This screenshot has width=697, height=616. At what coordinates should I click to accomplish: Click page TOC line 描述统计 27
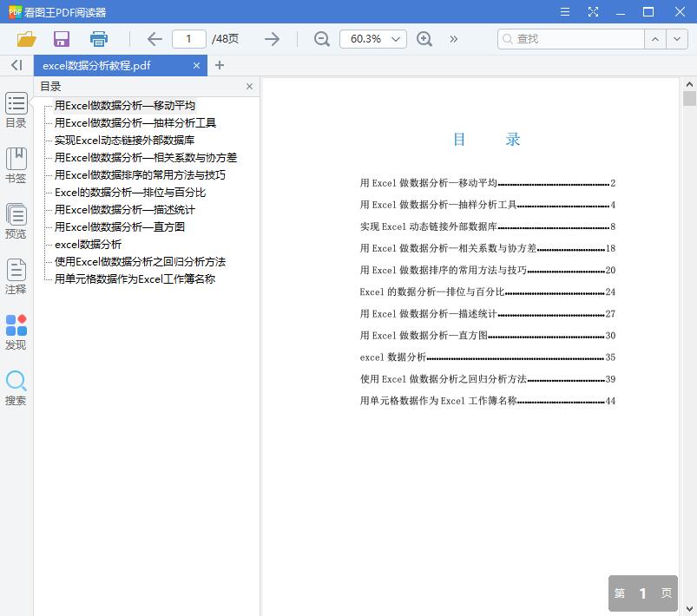488,314
